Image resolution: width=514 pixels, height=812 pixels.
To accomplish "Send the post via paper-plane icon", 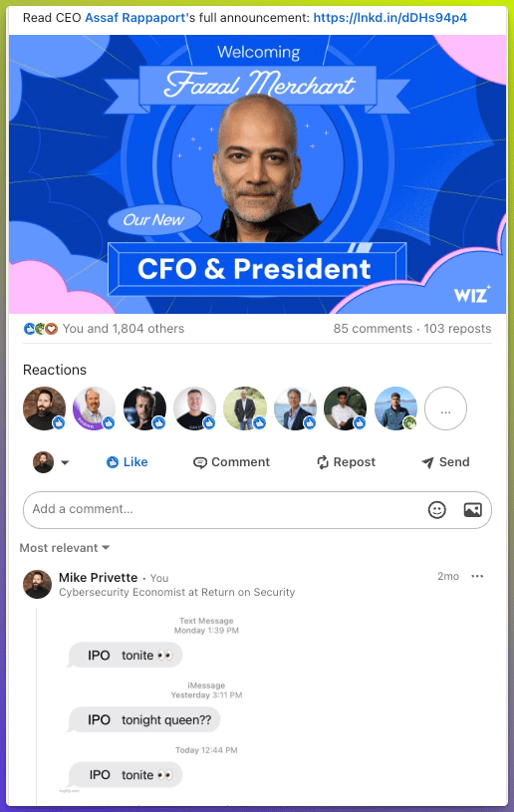I will pos(427,462).
